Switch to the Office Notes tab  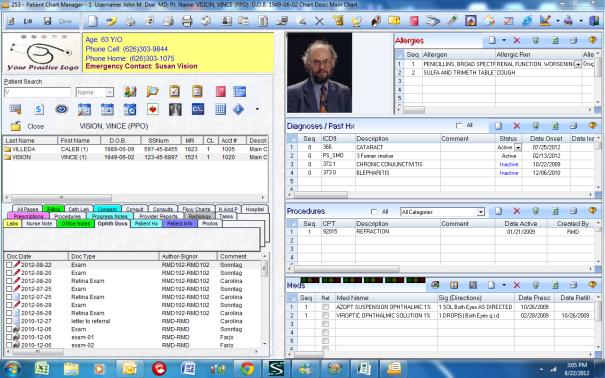[76, 224]
